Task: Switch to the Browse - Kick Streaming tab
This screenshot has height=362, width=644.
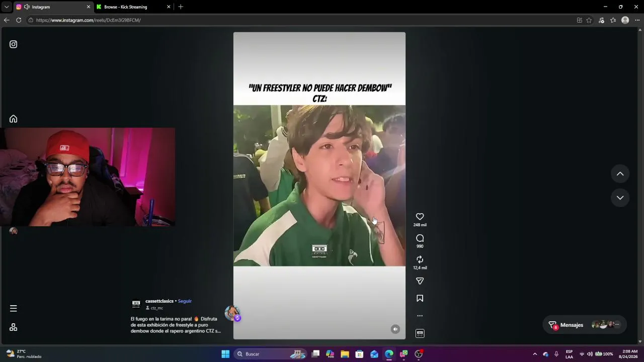Action: (x=134, y=7)
